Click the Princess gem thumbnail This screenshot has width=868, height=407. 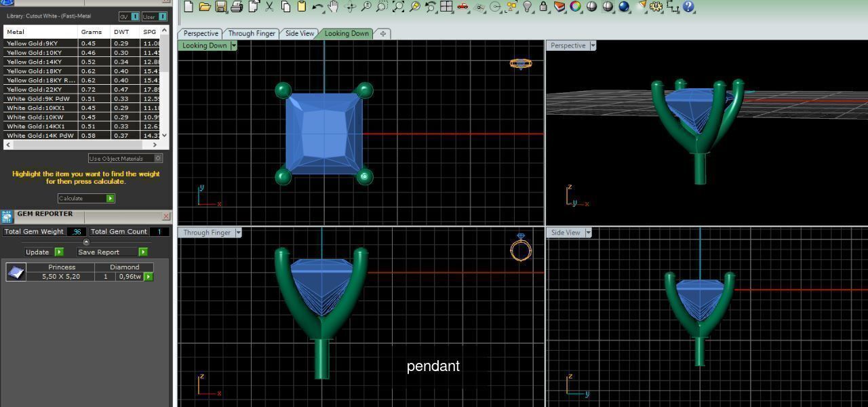[x=16, y=272]
